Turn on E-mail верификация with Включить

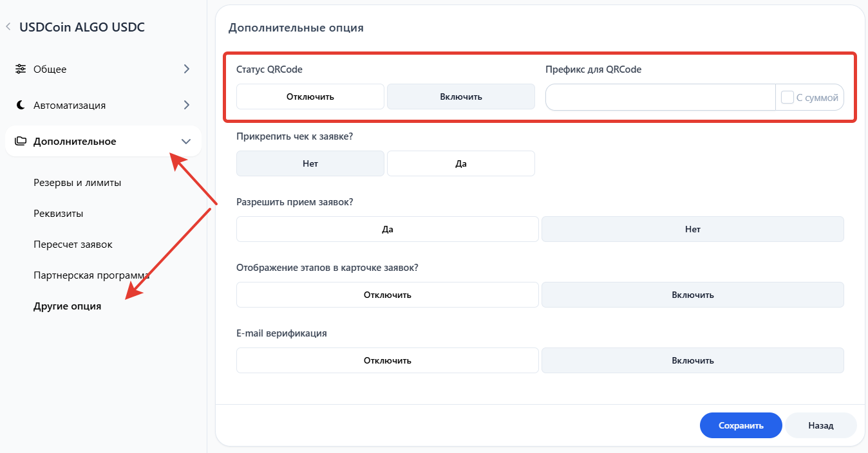692,360
